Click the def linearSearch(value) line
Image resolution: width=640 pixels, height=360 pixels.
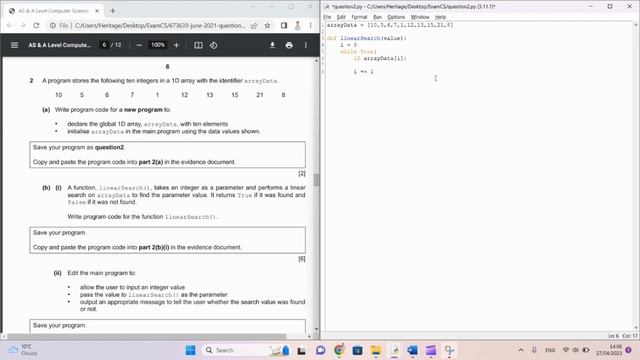(367, 38)
